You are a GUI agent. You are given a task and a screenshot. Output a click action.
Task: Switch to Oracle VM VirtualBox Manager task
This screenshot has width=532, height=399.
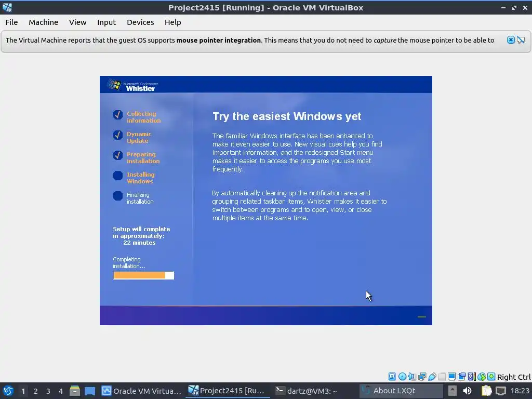142,391
